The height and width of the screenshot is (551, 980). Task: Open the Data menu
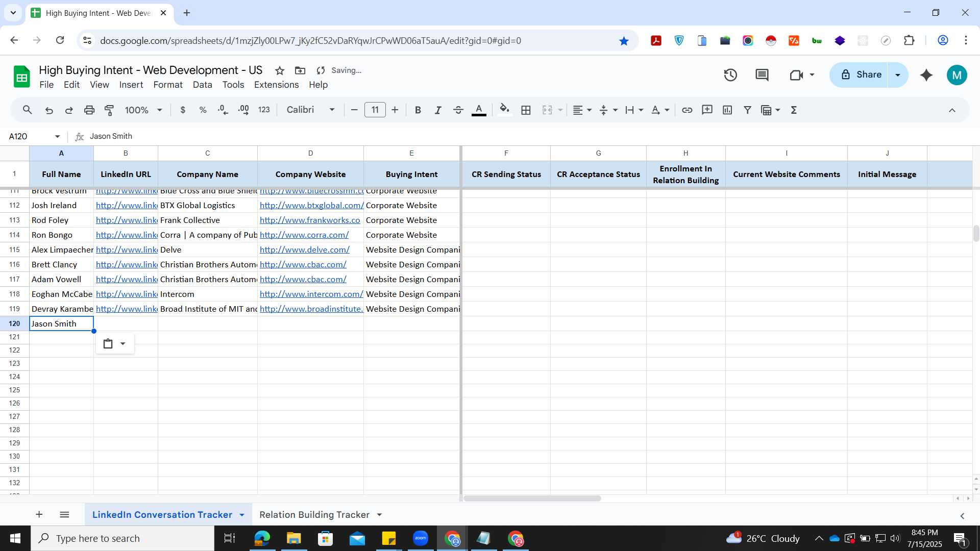pyautogui.click(x=202, y=85)
